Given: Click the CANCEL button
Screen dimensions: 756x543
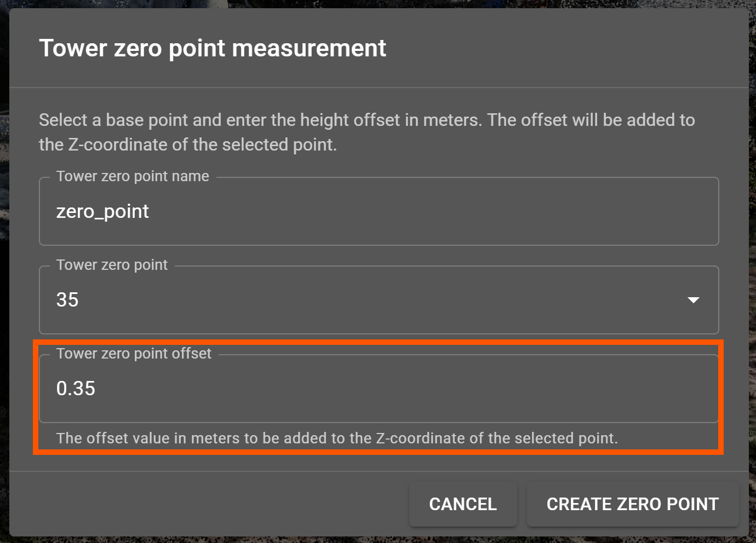Looking at the screenshot, I should click(463, 504).
